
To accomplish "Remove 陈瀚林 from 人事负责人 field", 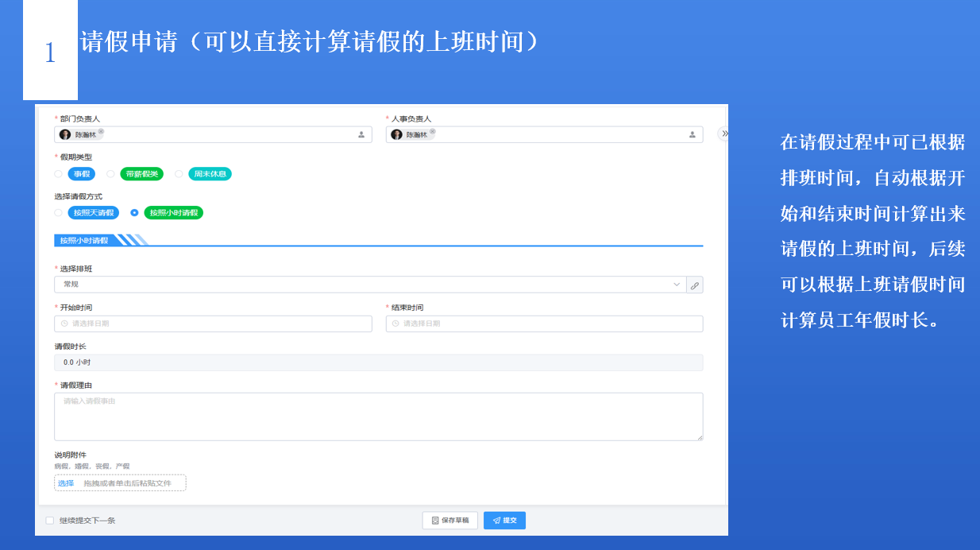I will coord(432,131).
